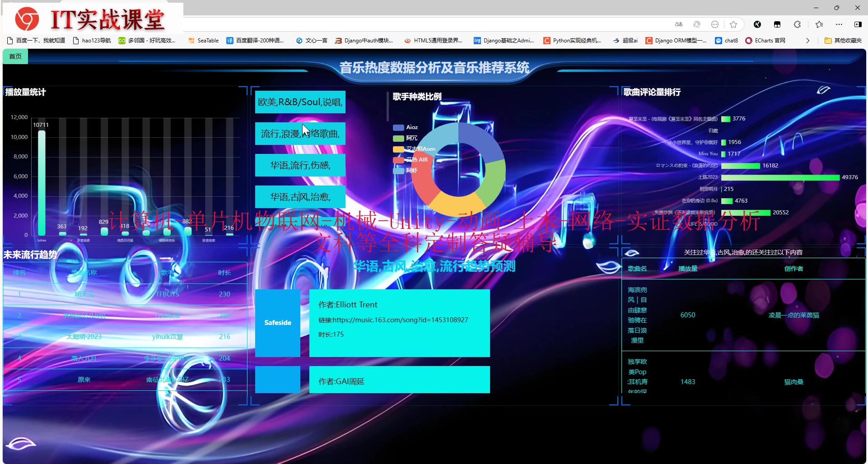
Task: Click the 16182 bar in comment ranking
Action: click(x=741, y=166)
